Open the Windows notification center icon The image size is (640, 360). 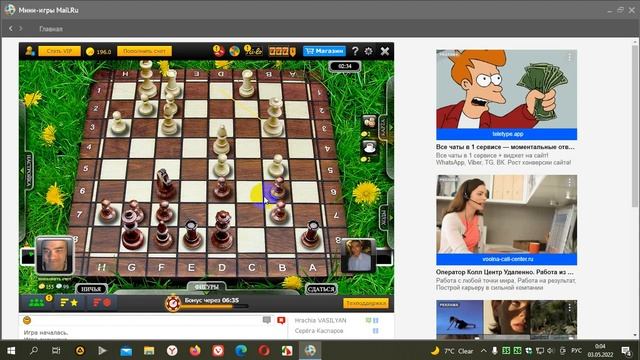click(627, 351)
